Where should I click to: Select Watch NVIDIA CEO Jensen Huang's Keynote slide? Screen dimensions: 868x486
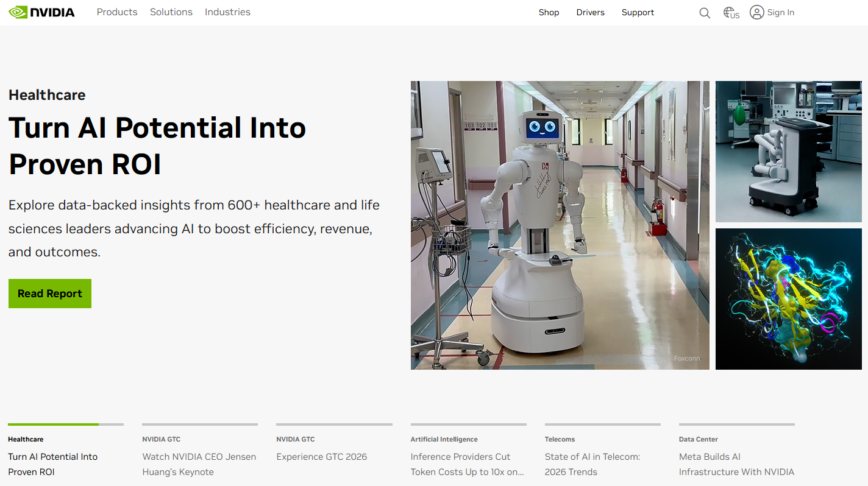199,464
